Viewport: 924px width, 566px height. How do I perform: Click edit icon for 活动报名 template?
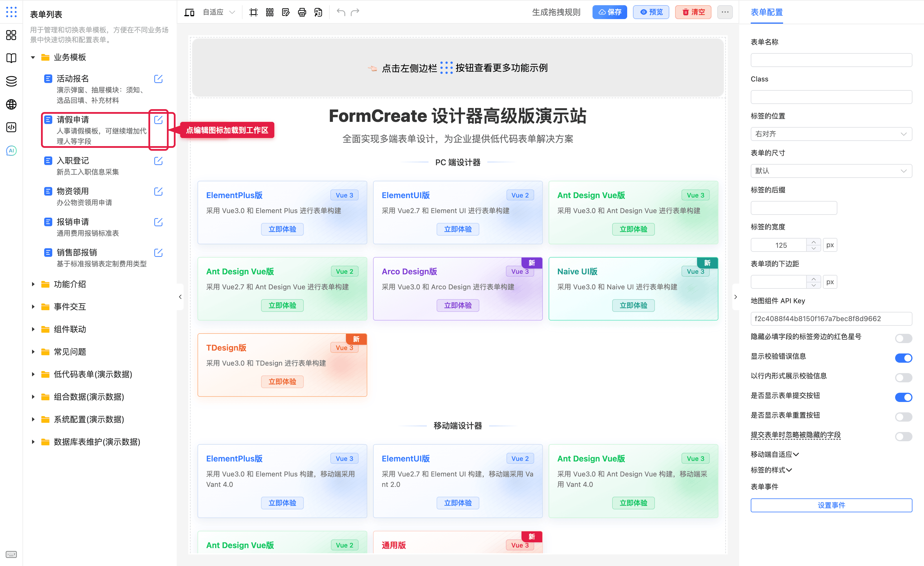coord(158,79)
